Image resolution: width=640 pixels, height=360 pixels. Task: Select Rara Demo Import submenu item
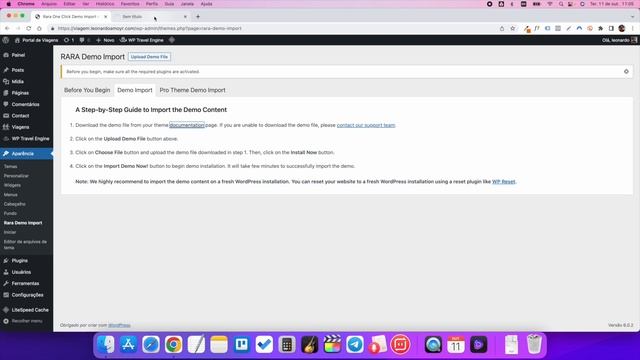click(x=23, y=223)
